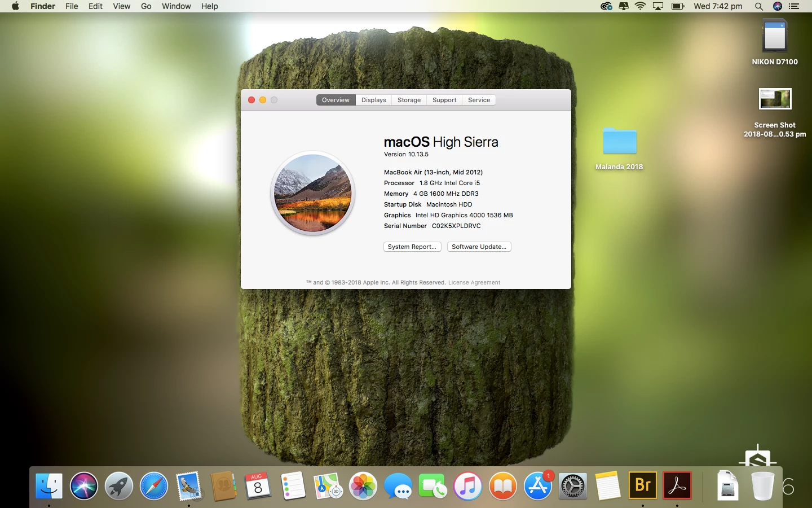Image resolution: width=812 pixels, height=508 pixels.
Task: Click the 4 GB 1600 MHz DDR3 value
Action: click(x=445, y=194)
